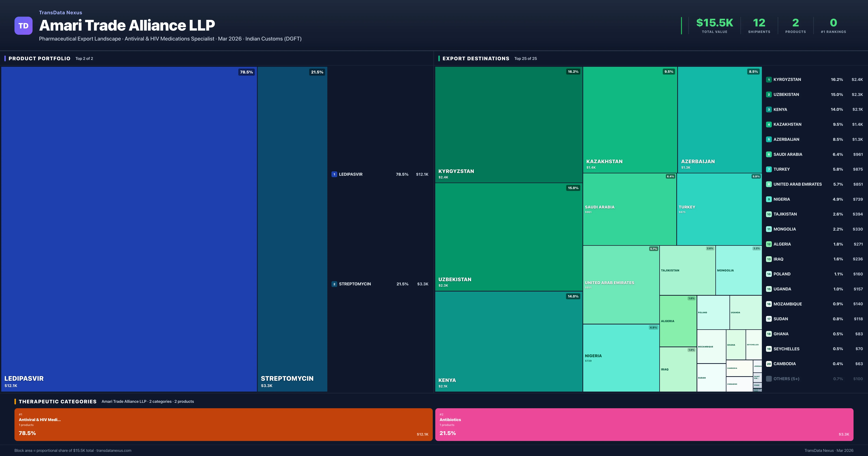Click the Export Destinations section header

point(475,59)
